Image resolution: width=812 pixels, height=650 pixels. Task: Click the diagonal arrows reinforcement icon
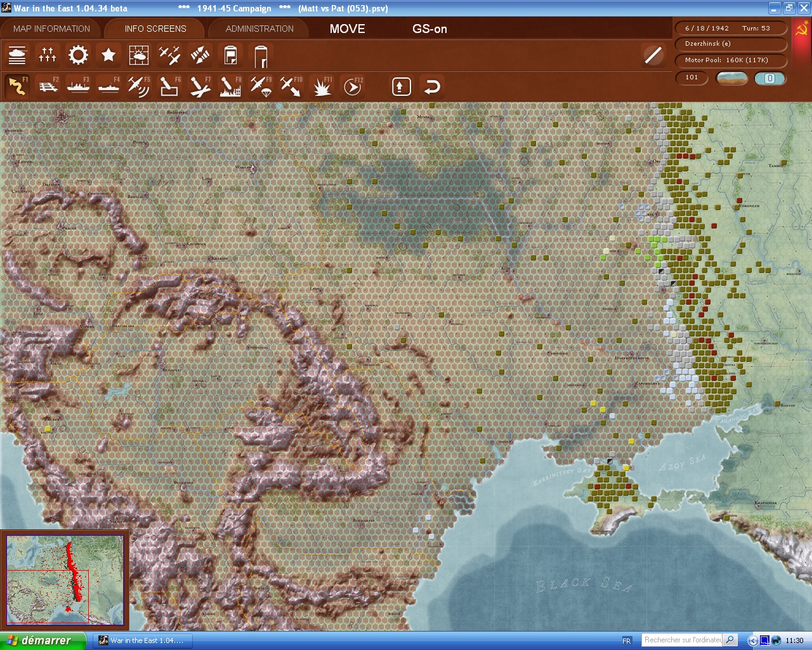coord(200,55)
